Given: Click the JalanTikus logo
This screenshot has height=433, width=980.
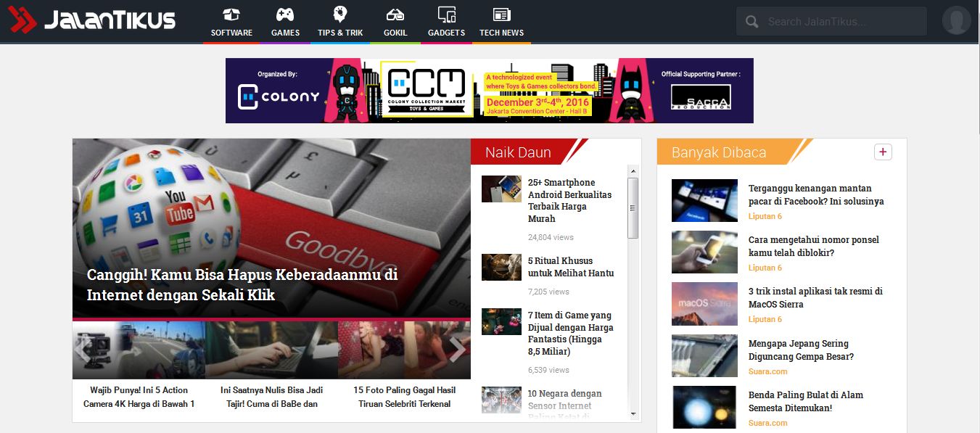Looking at the screenshot, I should point(92,20).
